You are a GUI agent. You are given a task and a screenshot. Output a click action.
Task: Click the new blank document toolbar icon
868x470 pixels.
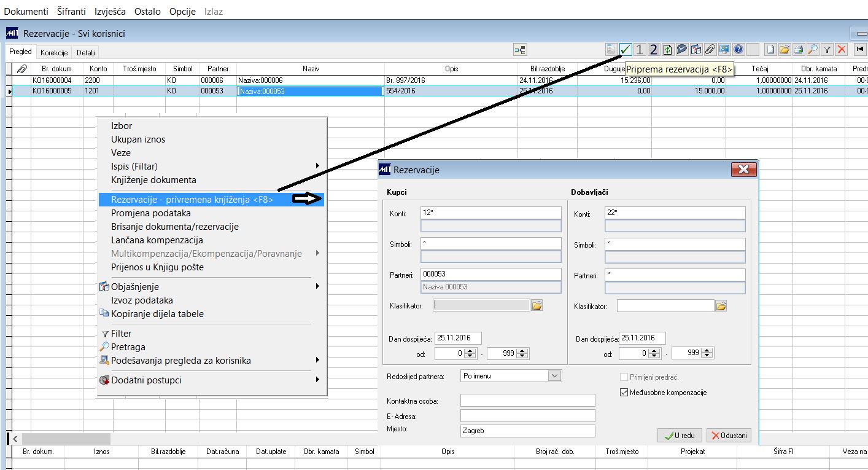point(770,50)
